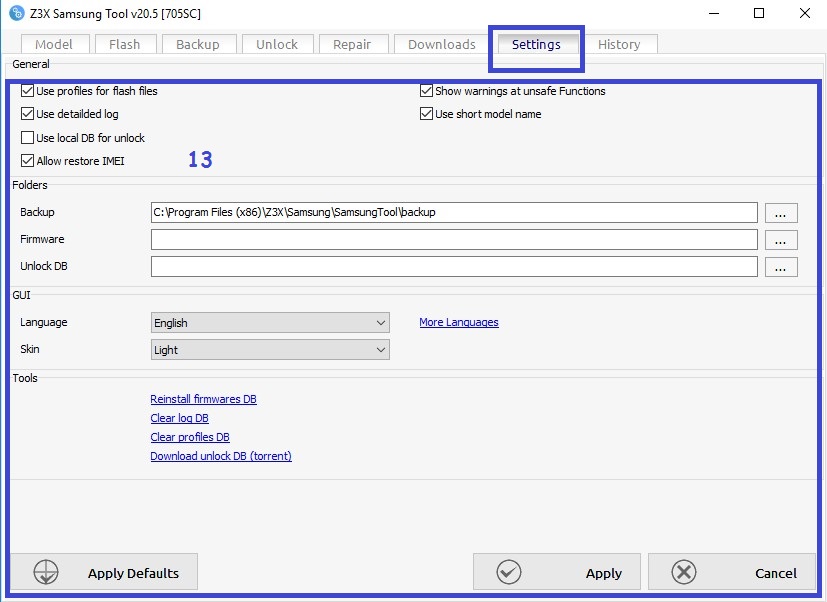Select the Unlock tab

(x=277, y=44)
